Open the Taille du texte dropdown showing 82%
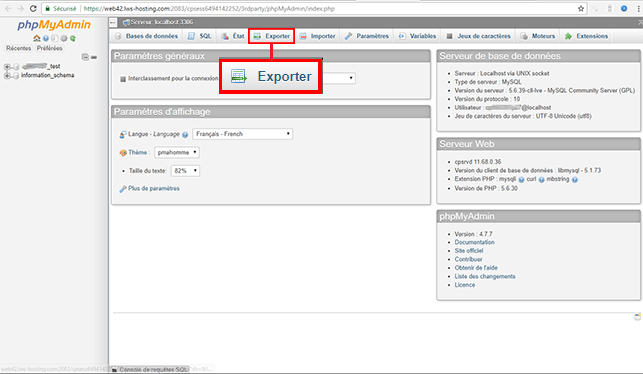The height and width of the screenshot is (374, 643). pos(185,171)
